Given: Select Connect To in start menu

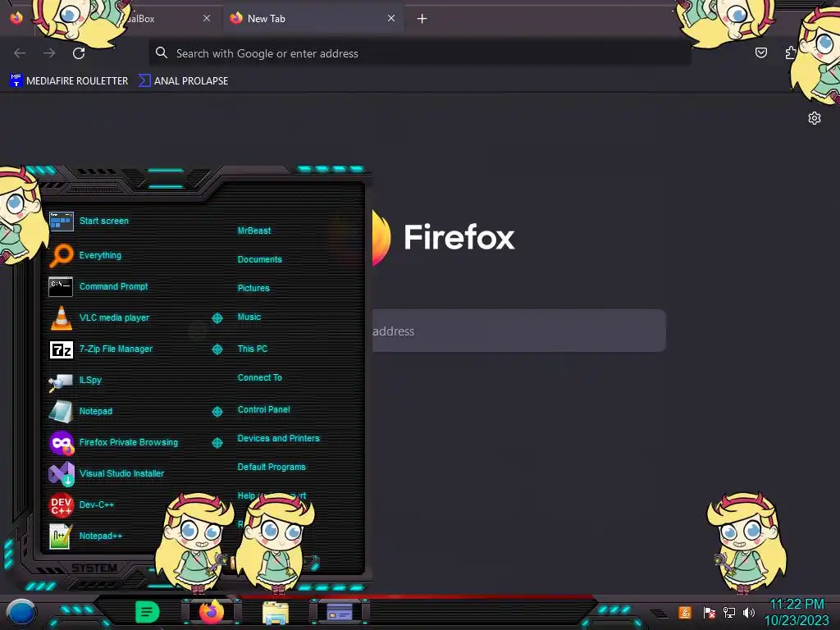Looking at the screenshot, I should (x=260, y=377).
